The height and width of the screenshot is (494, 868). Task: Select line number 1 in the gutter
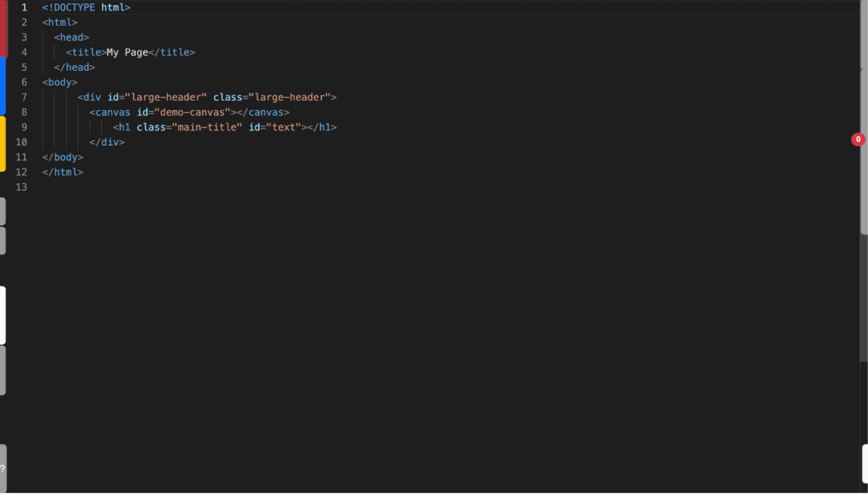tap(24, 8)
